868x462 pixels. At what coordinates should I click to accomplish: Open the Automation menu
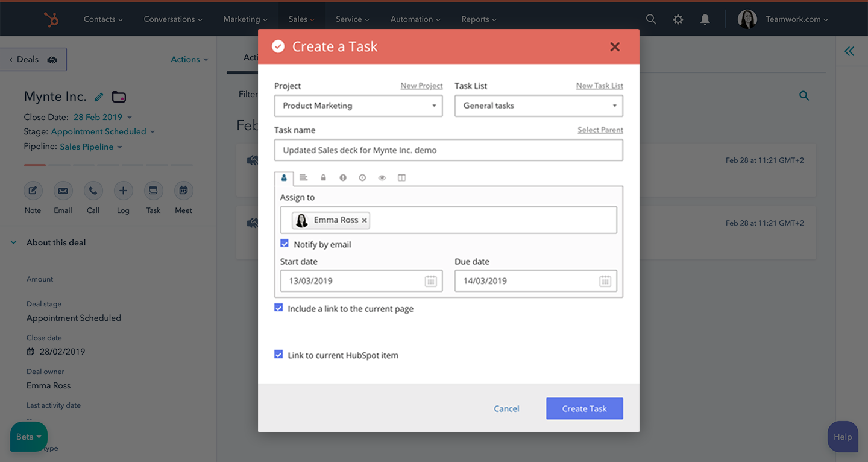415,19
